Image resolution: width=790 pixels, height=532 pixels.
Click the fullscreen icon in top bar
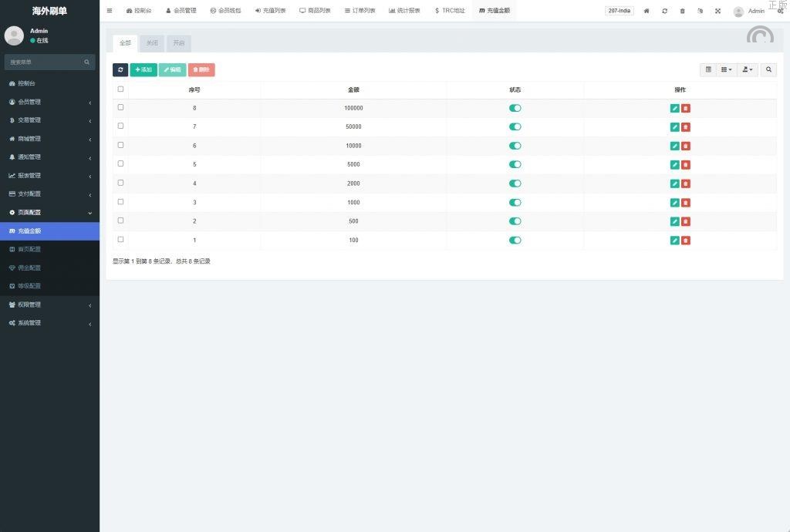coord(717,11)
